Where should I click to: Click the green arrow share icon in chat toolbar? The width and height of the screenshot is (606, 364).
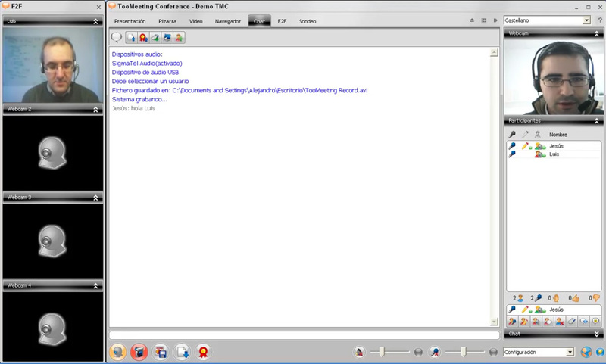click(x=155, y=37)
